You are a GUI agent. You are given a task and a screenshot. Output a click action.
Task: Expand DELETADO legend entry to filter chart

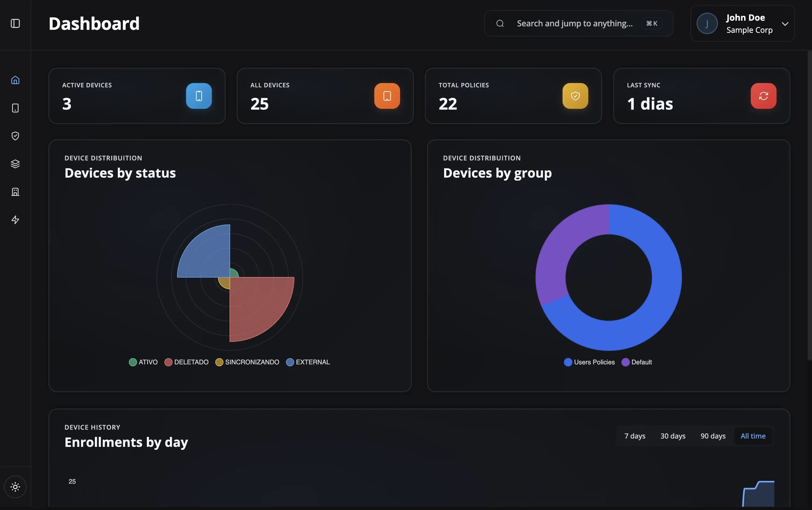click(x=186, y=362)
